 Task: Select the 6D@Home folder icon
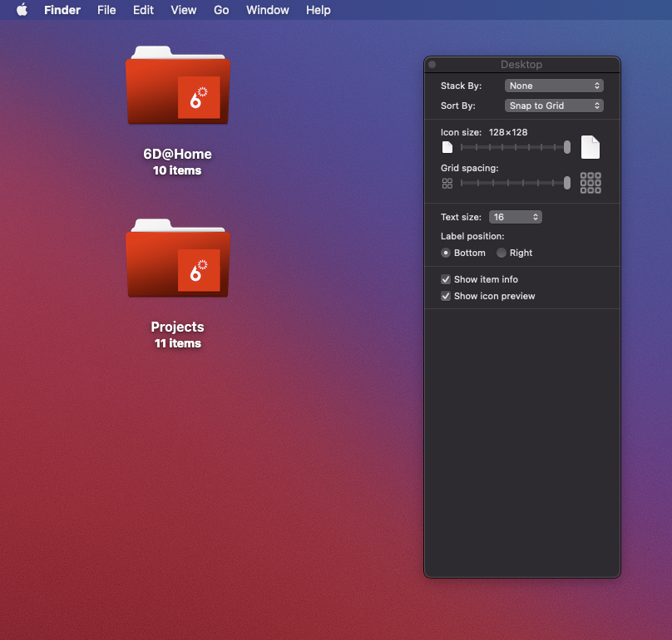click(x=178, y=85)
